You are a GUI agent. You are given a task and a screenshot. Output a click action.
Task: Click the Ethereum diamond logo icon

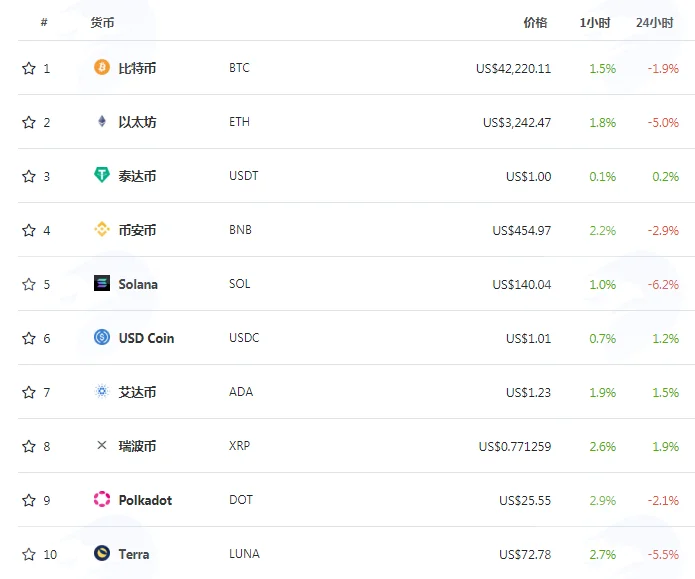click(x=102, y=121)
